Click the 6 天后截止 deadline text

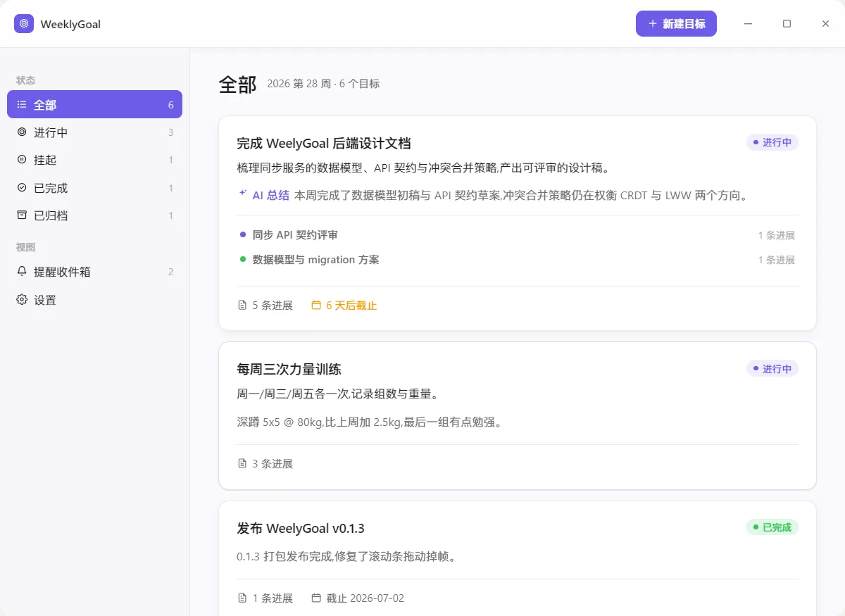[351, 306]
